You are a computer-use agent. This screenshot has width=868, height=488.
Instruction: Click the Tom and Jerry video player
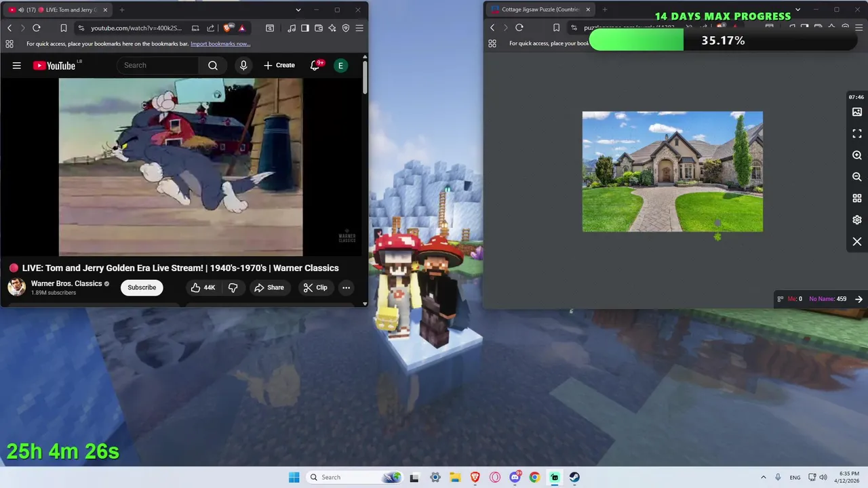click(x=181, y=167)
